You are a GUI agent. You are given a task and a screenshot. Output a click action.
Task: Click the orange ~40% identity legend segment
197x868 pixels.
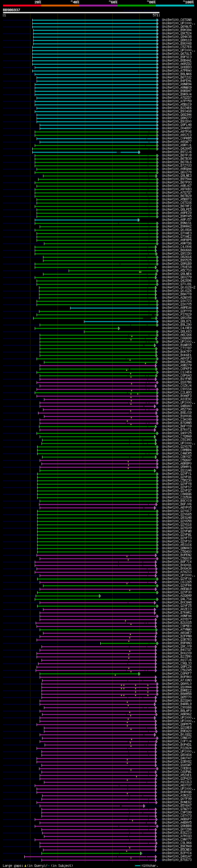60,6
